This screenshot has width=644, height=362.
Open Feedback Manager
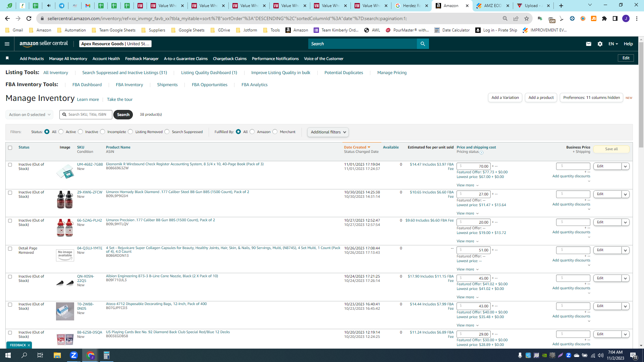[x=142, y=59]
